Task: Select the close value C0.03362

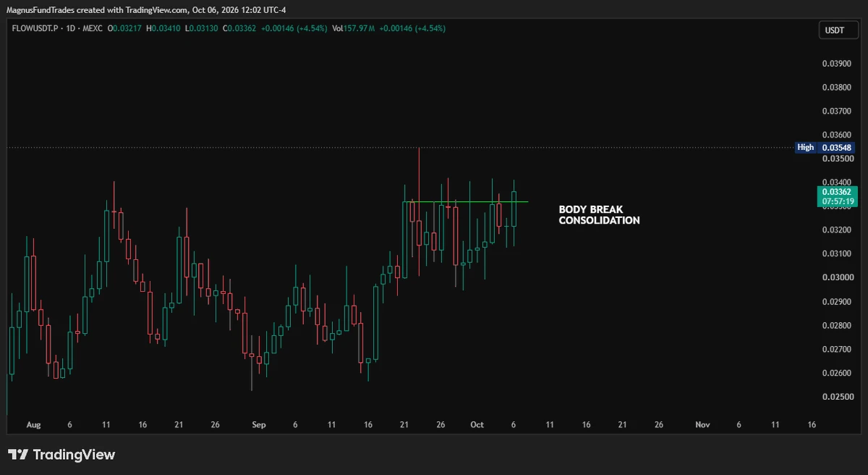Action: point(238,28)
